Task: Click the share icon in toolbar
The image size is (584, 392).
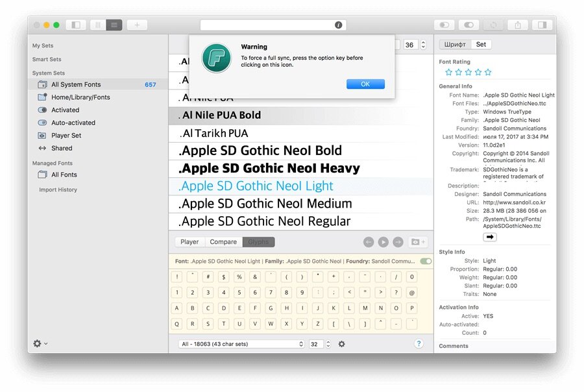Action: pos(518,25)
